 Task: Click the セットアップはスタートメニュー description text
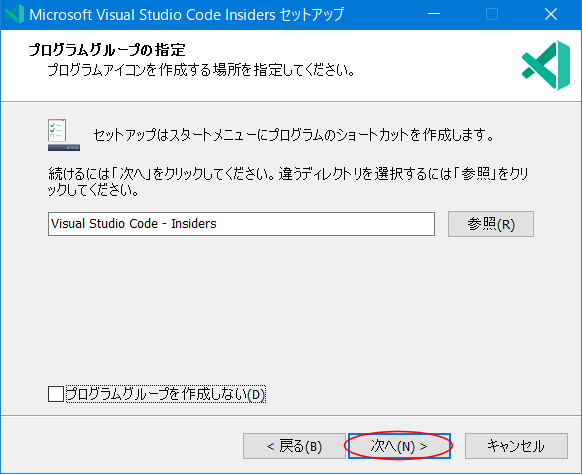[294, 135]
